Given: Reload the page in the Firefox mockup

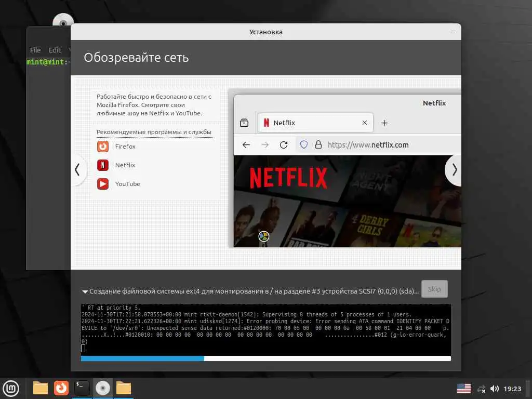Looking at the screenshot, I should (284, 145).
